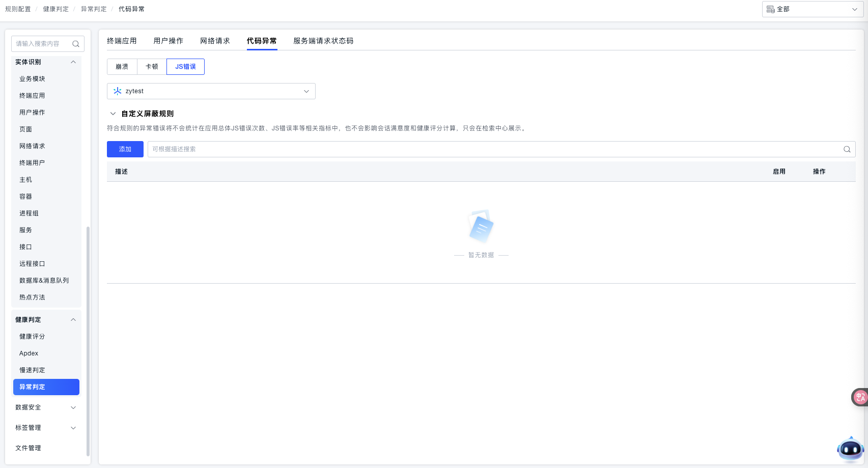Viewport: 868px width, 468px height.
Task: Click the 添加 button
Action: click(125, 149)
